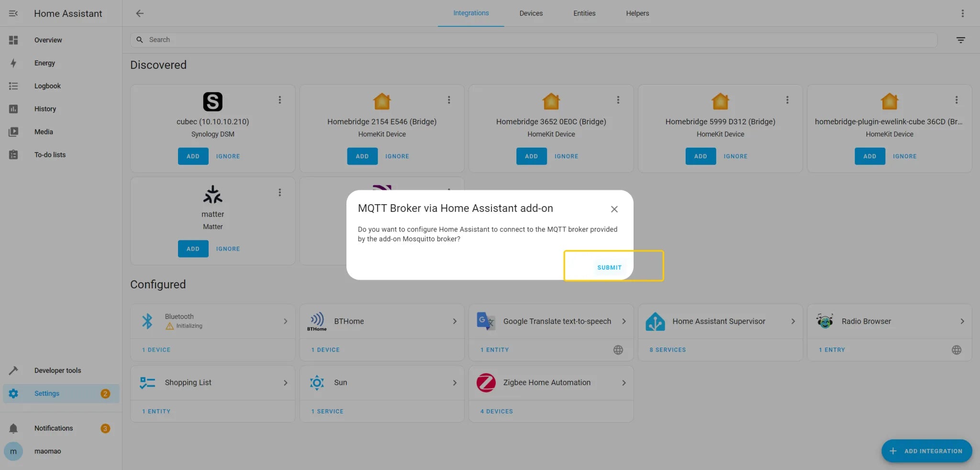Switch to the Devices tab

point(531,13)
